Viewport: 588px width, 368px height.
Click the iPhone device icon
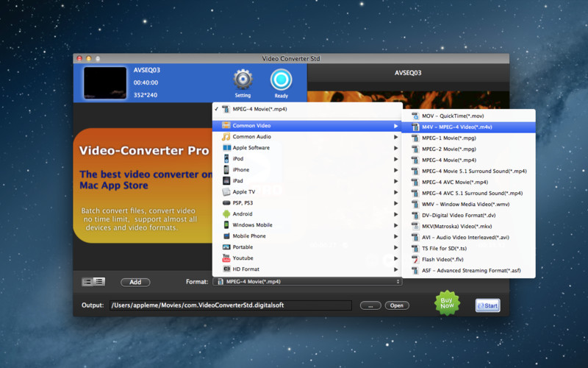[x=226, y=170]
